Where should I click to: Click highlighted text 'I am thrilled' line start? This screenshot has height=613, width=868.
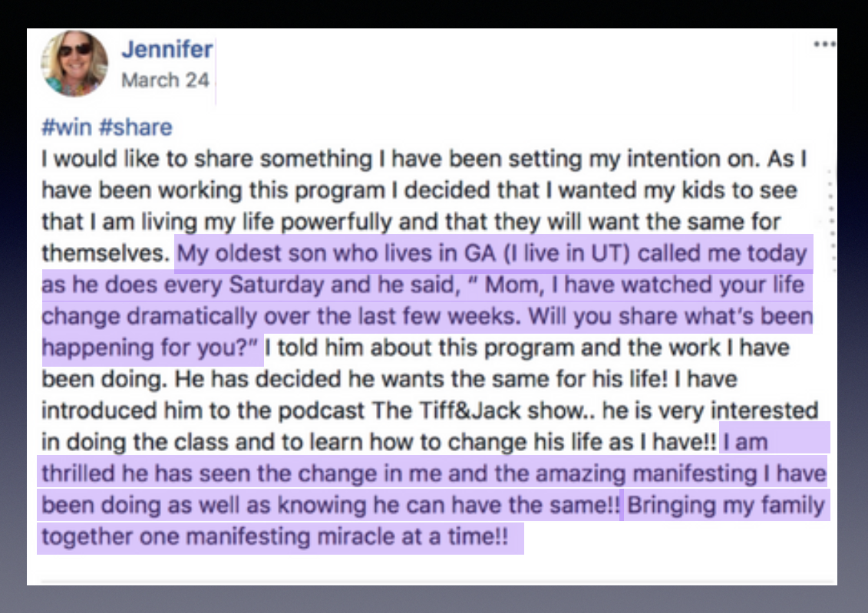point(745,442)
